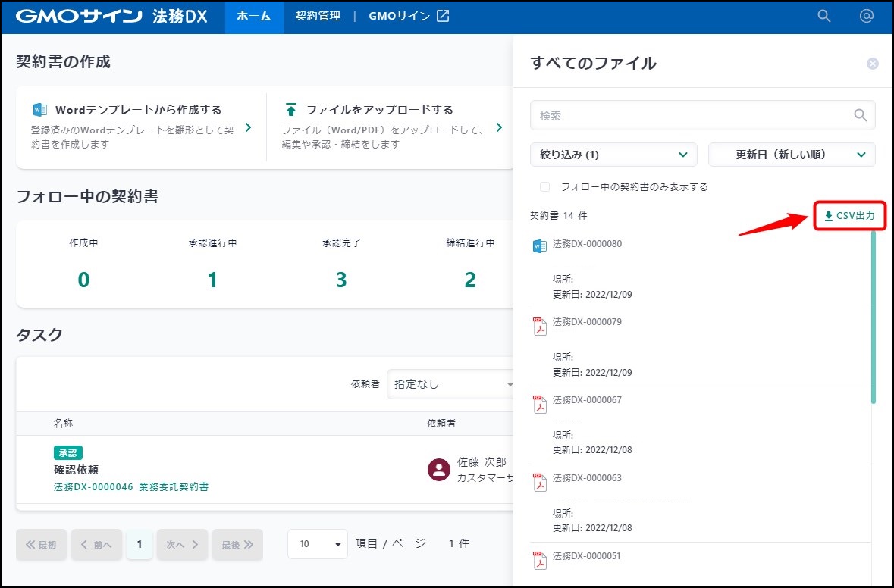Click the Word icon for Wordテンプレートから作成する
The width and height of the screenshot is (894, 588).
click(40, 109)
